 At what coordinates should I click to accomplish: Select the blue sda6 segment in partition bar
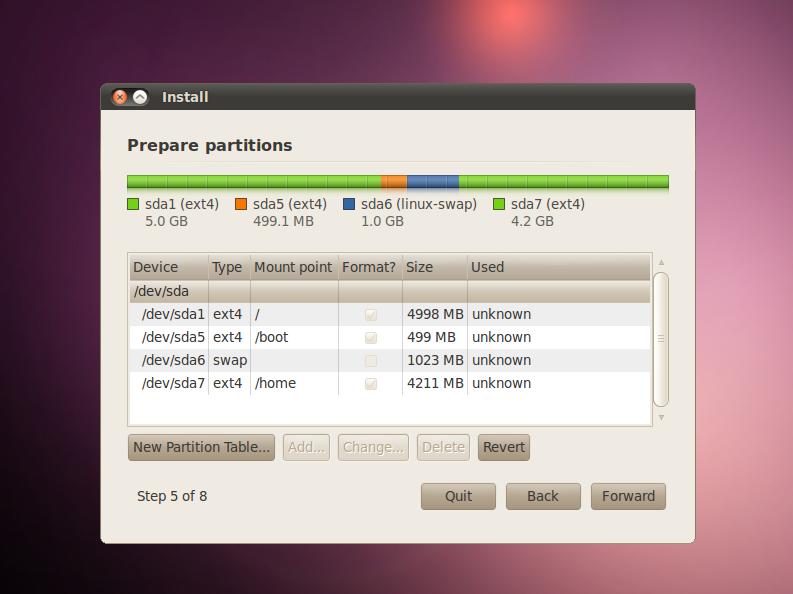tap(433, 182)
